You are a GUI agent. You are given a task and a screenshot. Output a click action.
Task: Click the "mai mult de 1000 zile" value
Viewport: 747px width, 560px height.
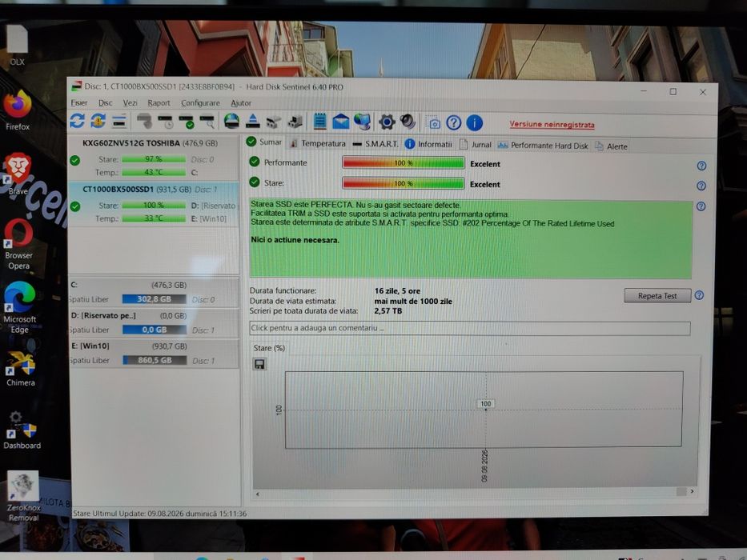[413, 301]
